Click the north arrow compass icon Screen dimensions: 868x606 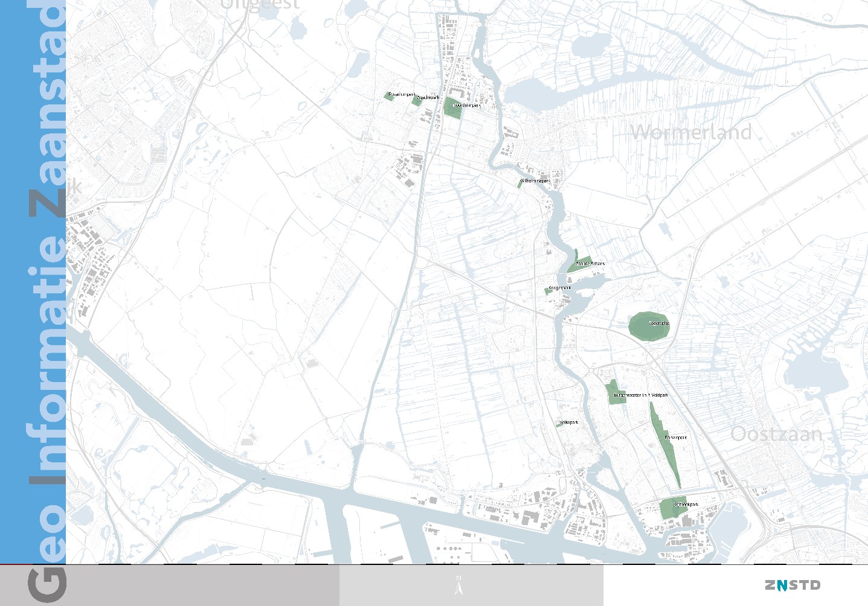(x=458, y=585)
